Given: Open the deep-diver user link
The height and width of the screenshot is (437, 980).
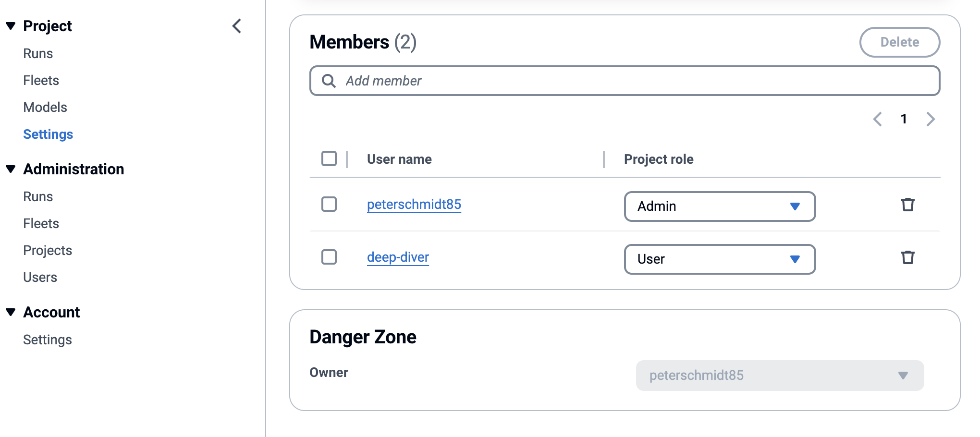Looking at the screenshot, I should point(398,257).
